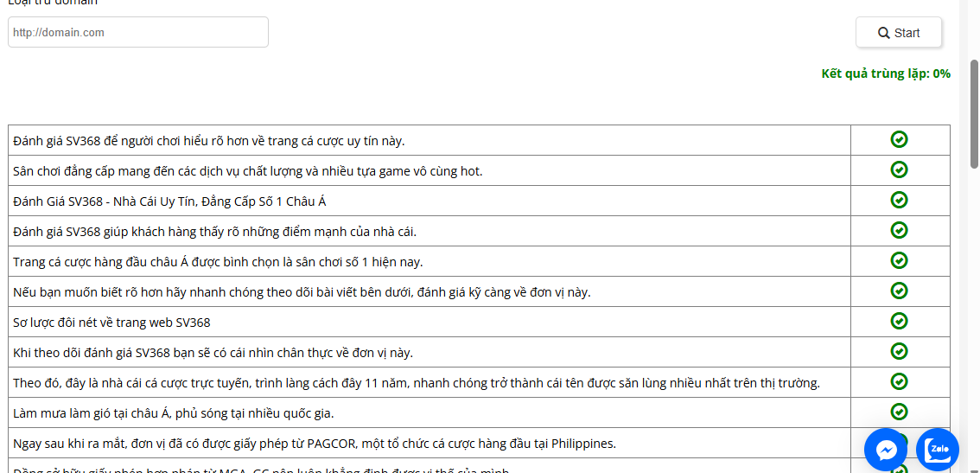
Task: Click check icon for "Đánh giá SV368 để người chơi" row
Action: [x=899, y=139]
